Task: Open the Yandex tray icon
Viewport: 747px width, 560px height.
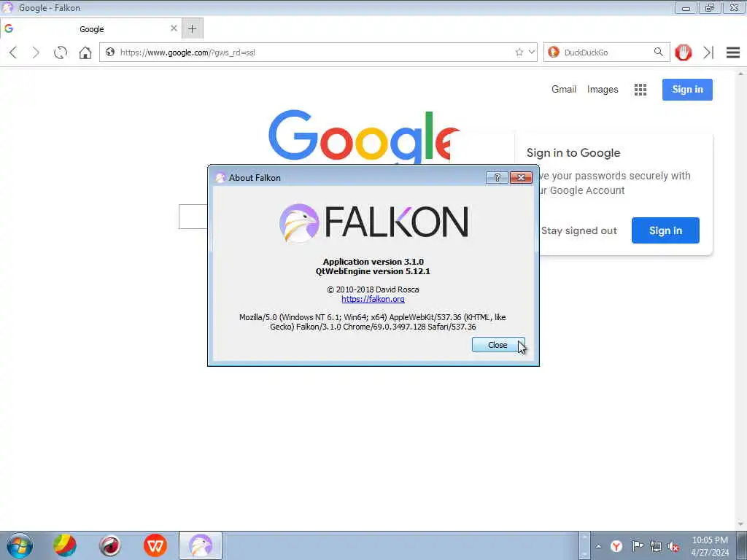Action: point(616,546)
